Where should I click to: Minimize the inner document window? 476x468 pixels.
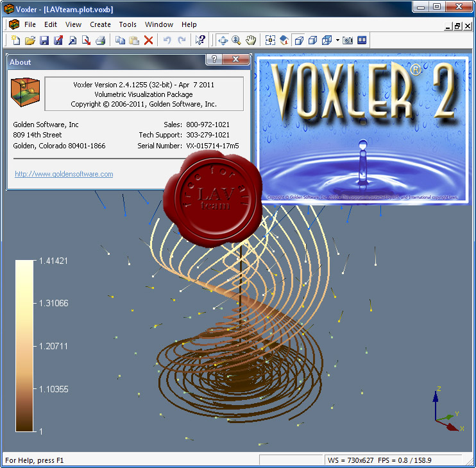(448, 26)
